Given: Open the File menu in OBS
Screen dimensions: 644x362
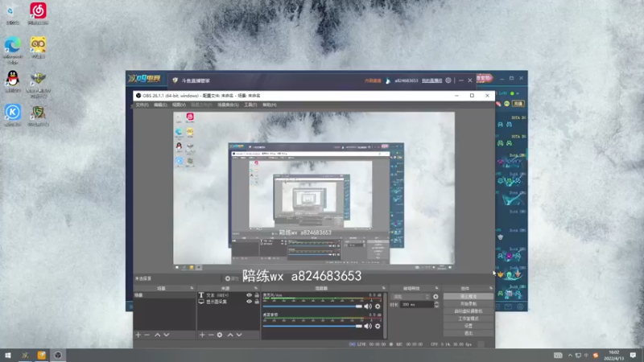Looking at the screenshot, I should click(x=142, y=105).
